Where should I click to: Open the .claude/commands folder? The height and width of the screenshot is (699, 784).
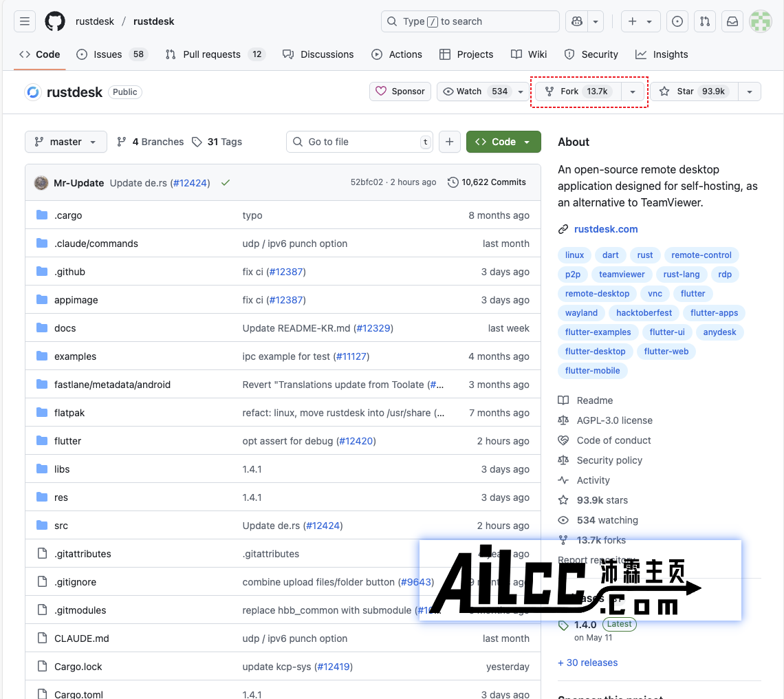(96, 244)
